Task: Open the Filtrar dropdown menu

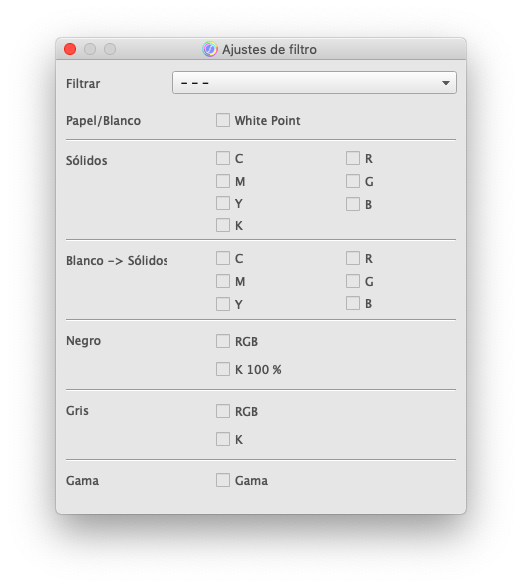Action: pos(314,82)
